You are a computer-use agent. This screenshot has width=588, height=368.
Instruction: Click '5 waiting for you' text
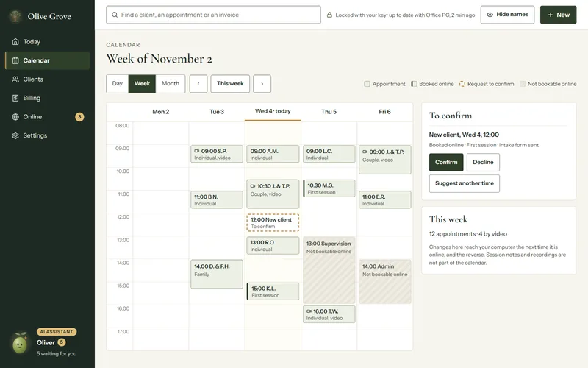(x=57, y=354)
